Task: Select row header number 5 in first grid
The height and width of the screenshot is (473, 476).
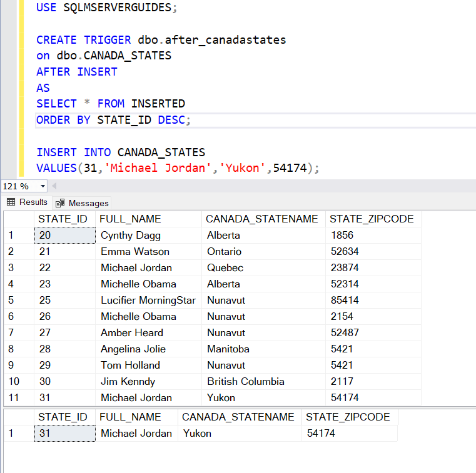Action: (x=19, y=300)
